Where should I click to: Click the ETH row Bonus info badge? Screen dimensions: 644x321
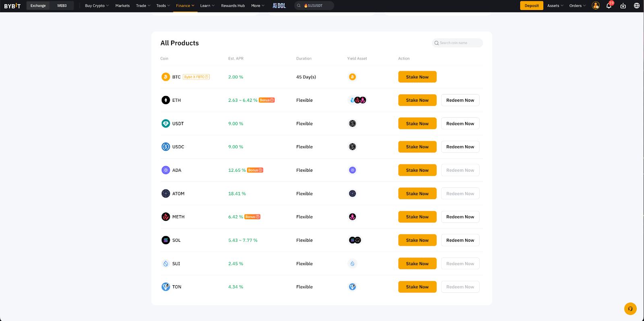coord(267,100)
